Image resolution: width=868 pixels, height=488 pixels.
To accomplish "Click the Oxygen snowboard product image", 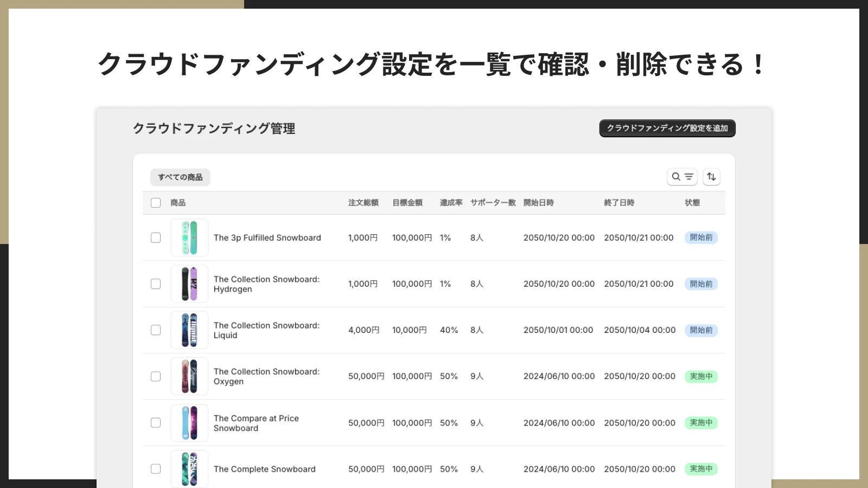I will pos(189,376).
